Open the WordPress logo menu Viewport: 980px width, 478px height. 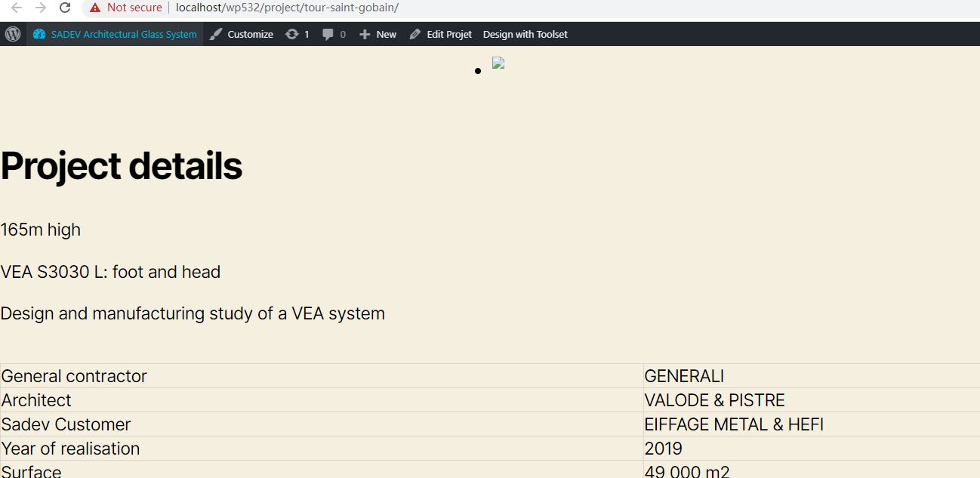point(13,34)
